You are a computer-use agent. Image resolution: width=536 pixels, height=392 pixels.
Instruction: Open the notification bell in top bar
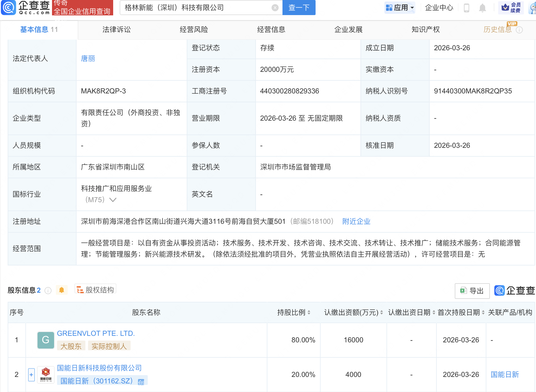coord(483,8)
